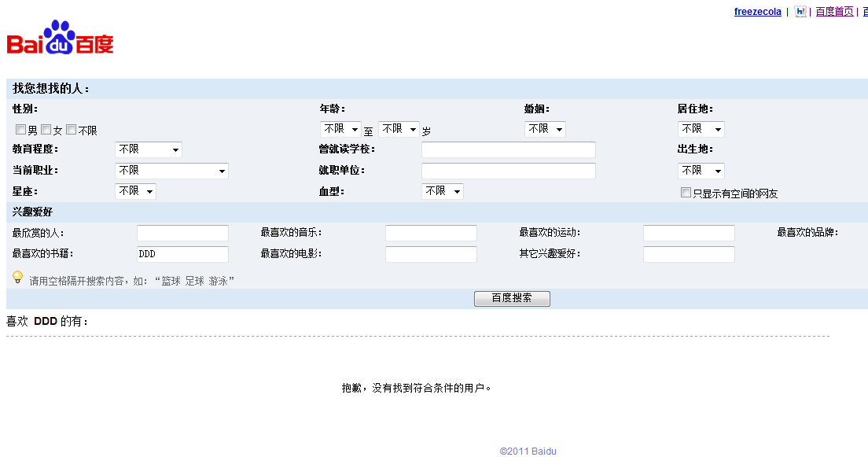The height and width of the screenshot is (457, 868).
Task: Open the 星座 zodiac dropdown
Action: 135,191
